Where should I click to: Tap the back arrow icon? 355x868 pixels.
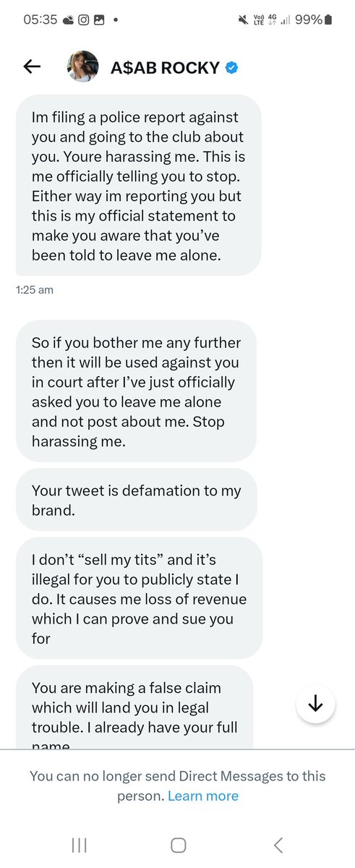[x=32, y=67]
